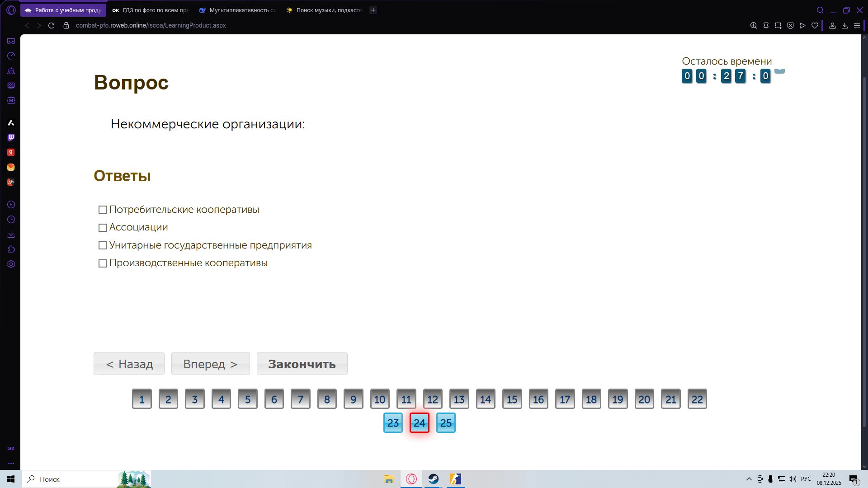Open sidebar player icon
The image size is (868, 488).
11,205
